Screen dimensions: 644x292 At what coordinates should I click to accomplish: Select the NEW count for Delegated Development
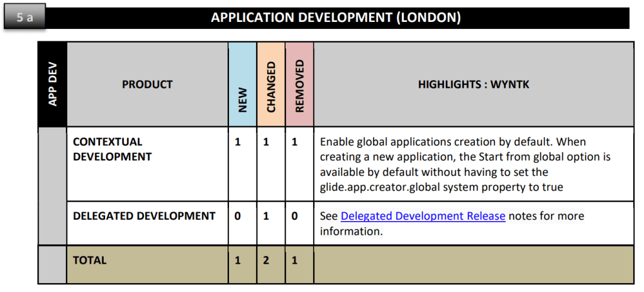coord(238,216)
